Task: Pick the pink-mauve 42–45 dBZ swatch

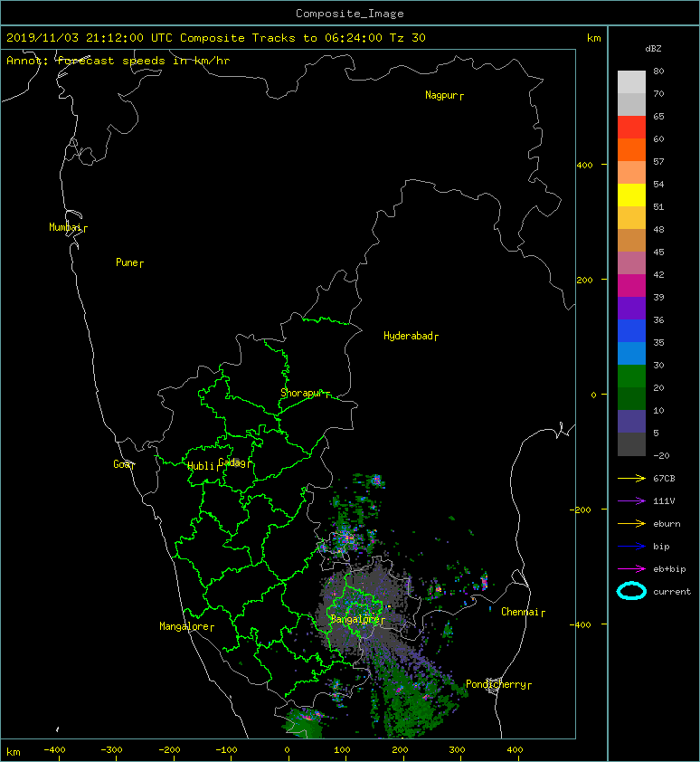Action: [x=631, y=263]
